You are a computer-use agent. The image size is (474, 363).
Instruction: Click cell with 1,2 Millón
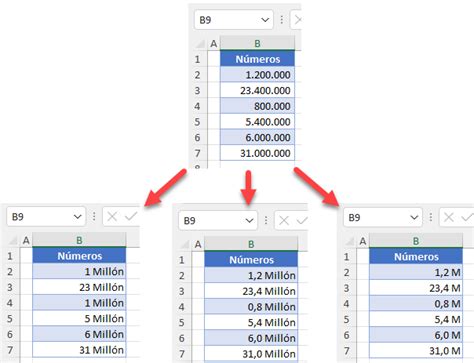click(x=251, y=275)
